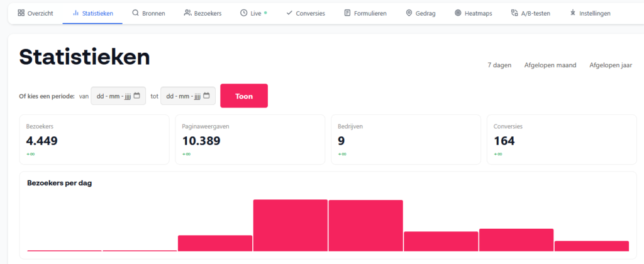Open calendar picker in the 'van' date field
Viewport: 644px width, 264px height.
(136, 96)
